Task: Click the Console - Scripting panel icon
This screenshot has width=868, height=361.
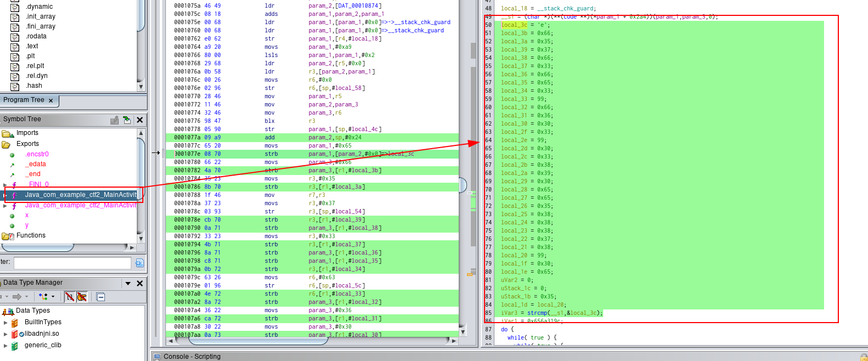Action: click(158, 357)
